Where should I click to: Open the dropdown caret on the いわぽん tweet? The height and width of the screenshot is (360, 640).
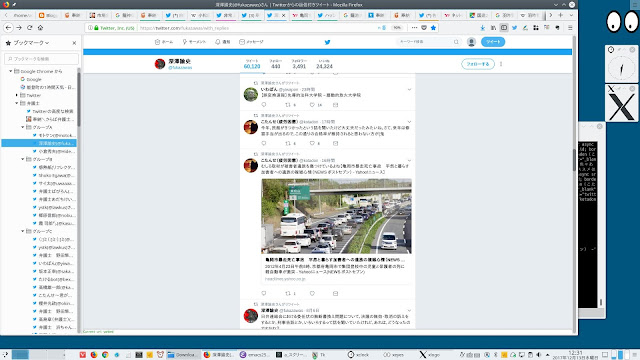pos(409,89)
